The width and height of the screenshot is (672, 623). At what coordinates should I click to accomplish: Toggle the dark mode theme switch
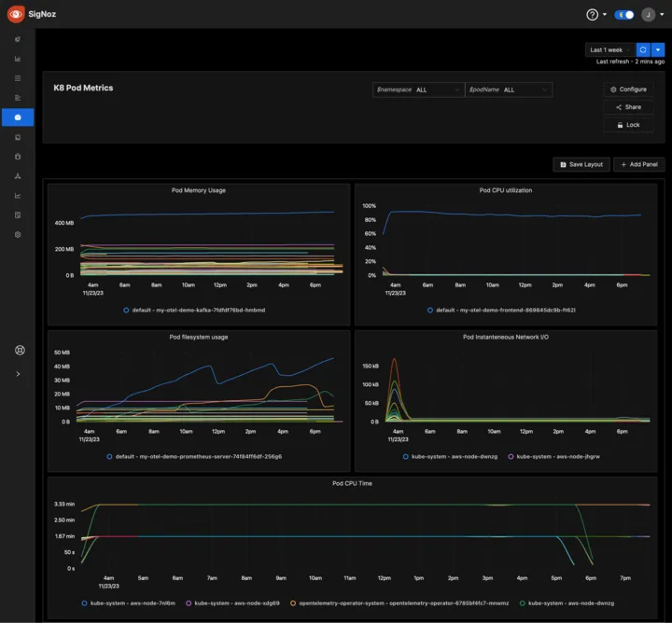(624, 15)
